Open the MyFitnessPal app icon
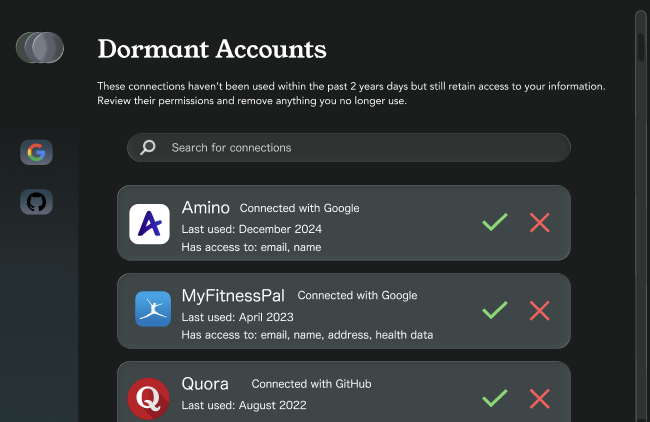The width and height of the screenshot is (650, 422). pyautogui.click(x=153, y=310)
